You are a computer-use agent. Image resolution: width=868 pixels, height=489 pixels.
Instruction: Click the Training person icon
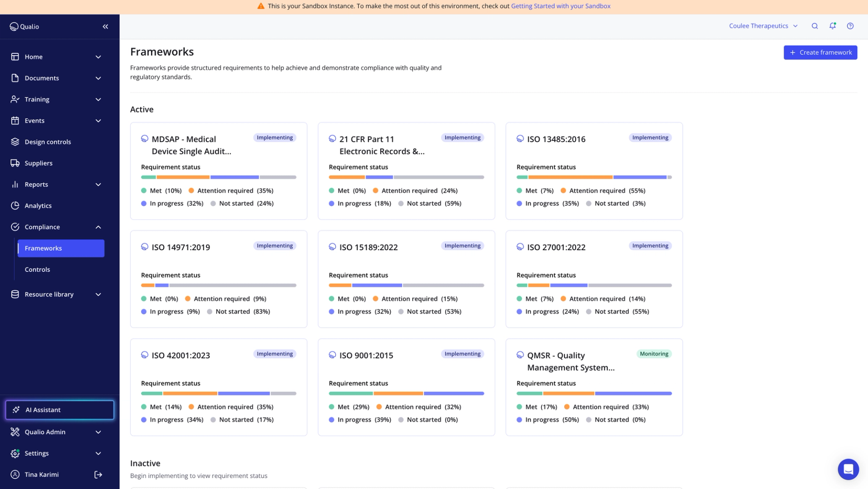(15, 100)
